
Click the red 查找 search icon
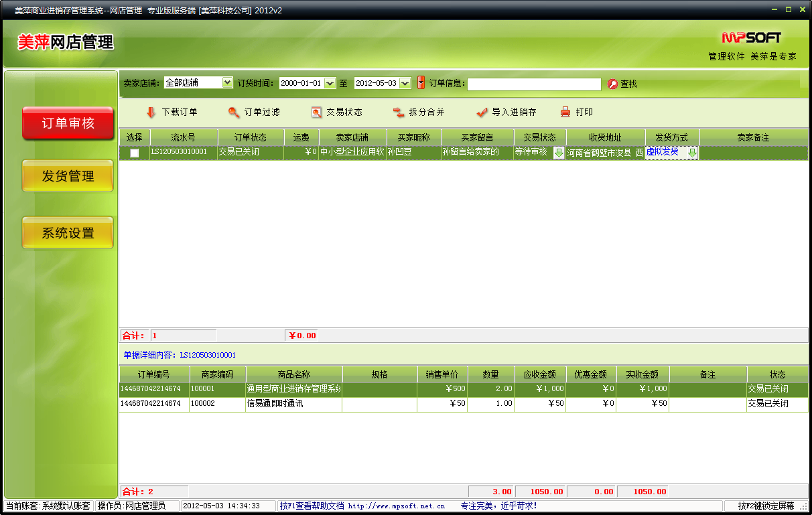[612, 84]
